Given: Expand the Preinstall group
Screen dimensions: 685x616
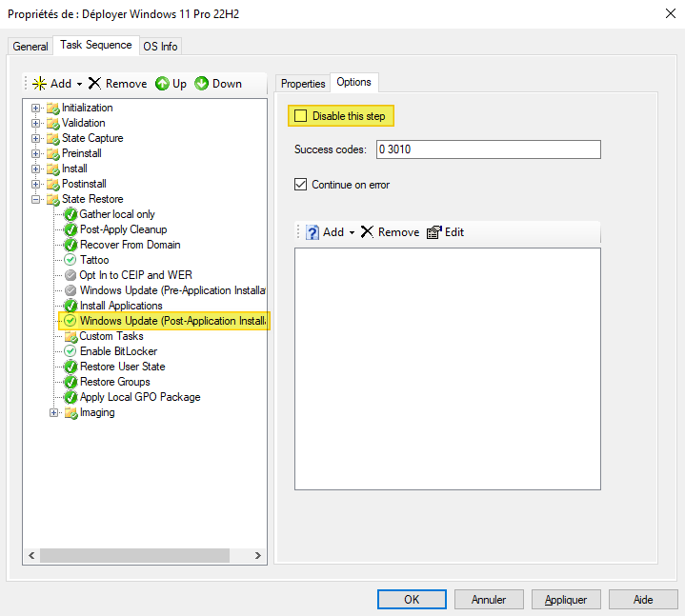Looking at the screenshot, I should [x=36, y=153].
